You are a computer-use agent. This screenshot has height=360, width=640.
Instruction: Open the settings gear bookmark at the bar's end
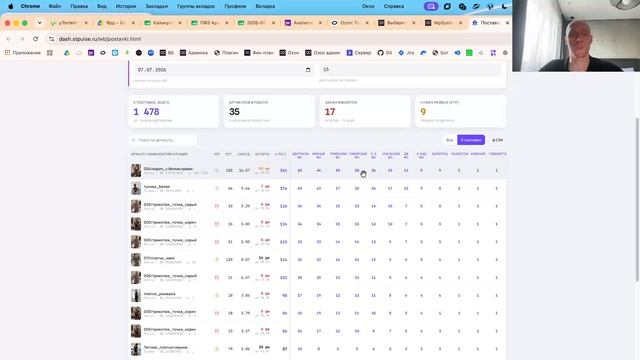(x=505, y=53)
